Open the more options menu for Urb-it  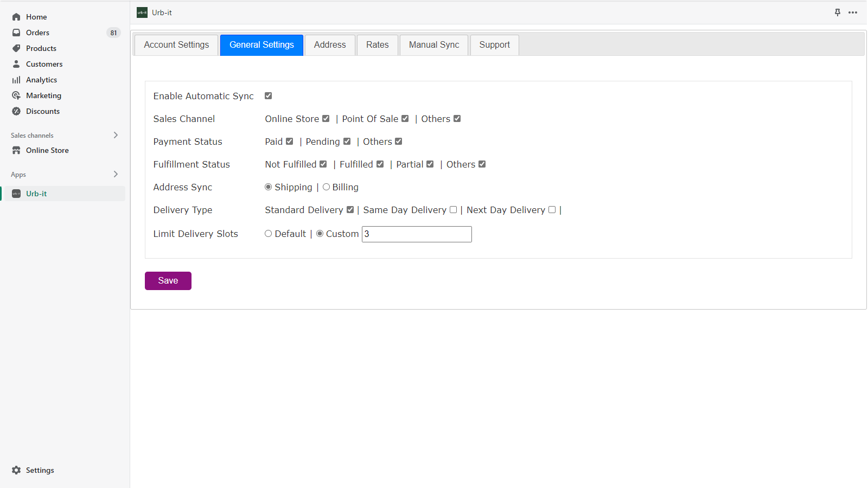853,12
